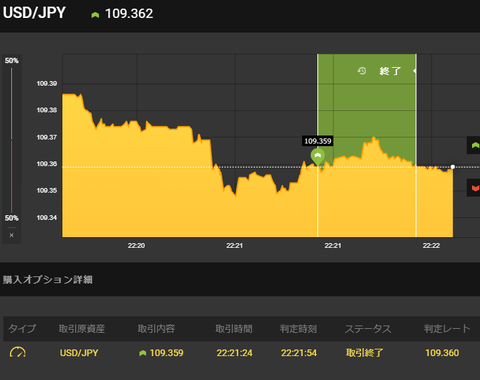Click the 取引原資産 column header
Screen dimensions: 480x380
pos(82,329)
